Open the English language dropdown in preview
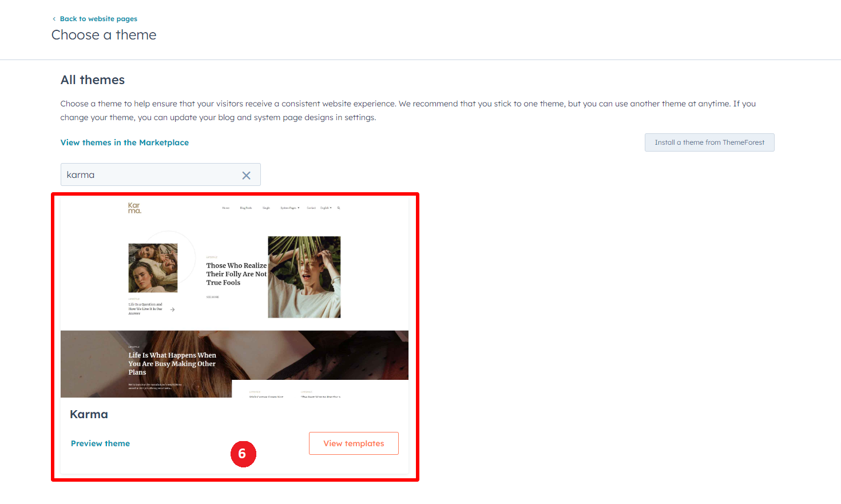This screenshot has width=841, height=504. click(326, 208)
